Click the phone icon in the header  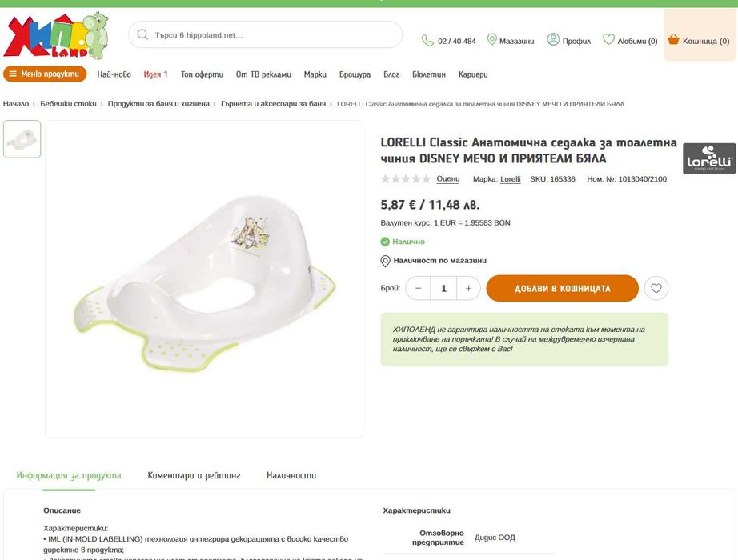pos(427,41)
